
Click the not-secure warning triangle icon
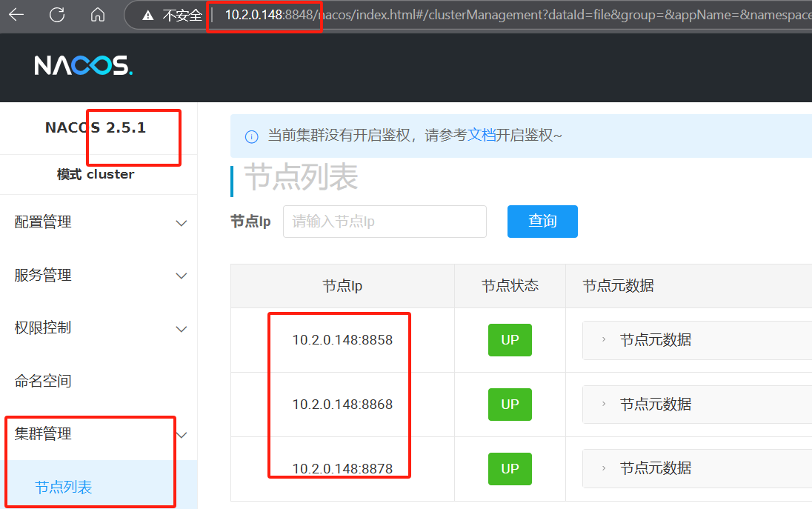148,16
